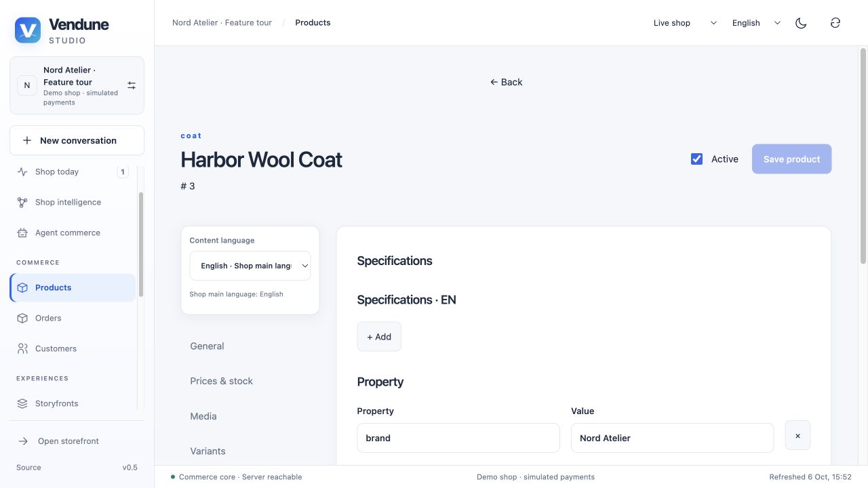Screen dimensions: 868x488
Task: Click the # 3 product number
Action: tap(188, 186)
